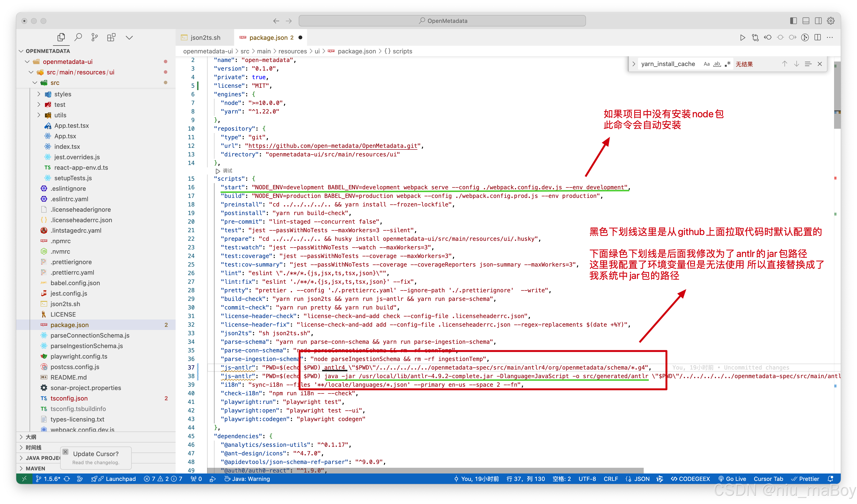This screenshot has height=504, width=857.
Task: Click the notifications bell in status bar
Action: (831, 478)
